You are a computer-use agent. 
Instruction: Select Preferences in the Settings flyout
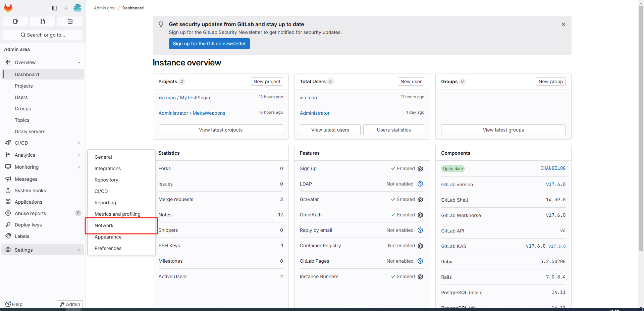121,248
